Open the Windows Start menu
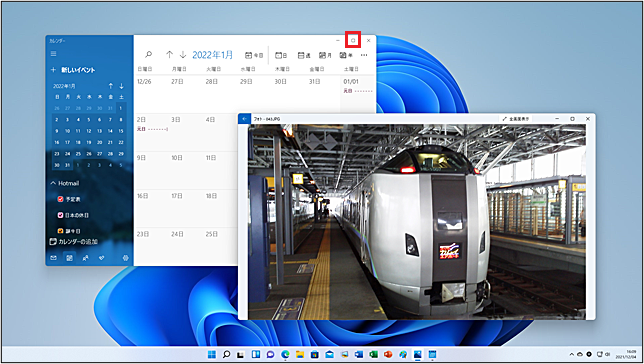 [x=212, y=354]
